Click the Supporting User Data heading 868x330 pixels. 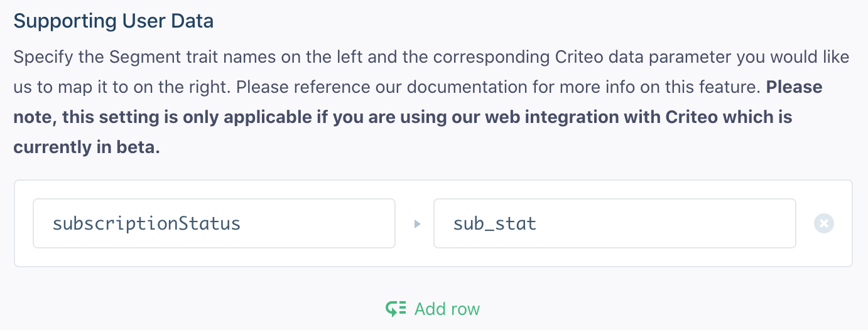(x=114, y=21)
